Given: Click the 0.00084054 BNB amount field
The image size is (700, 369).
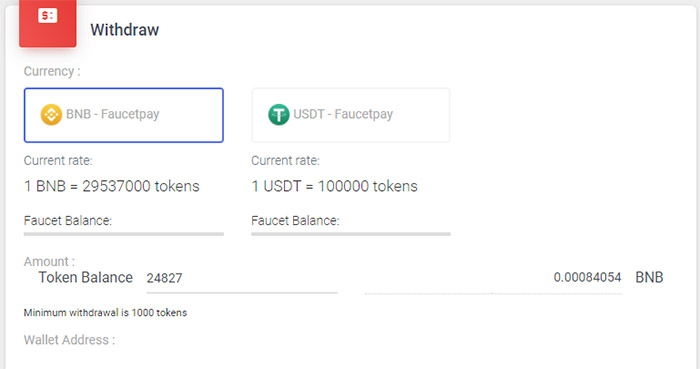Looking at the screenshot, I should pyautogui.click(x=493, y=278).
